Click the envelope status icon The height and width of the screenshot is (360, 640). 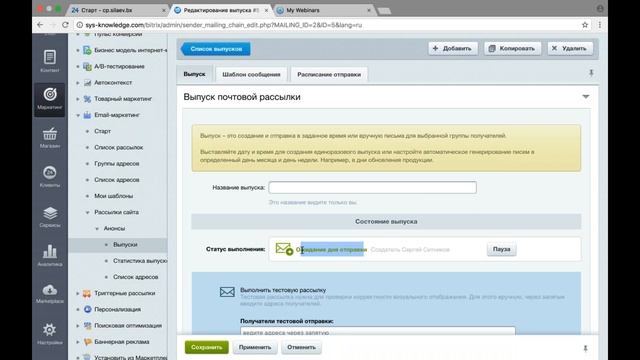tap(284, 249)
